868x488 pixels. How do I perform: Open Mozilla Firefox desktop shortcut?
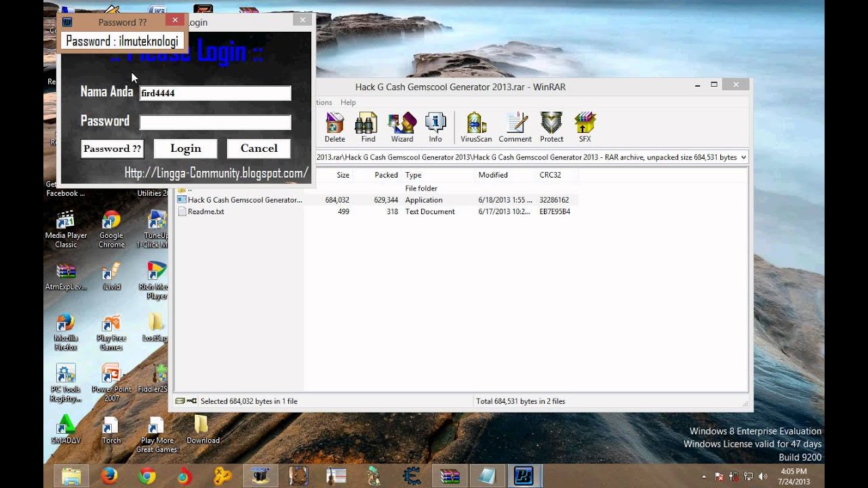click(x=66, y=332)
